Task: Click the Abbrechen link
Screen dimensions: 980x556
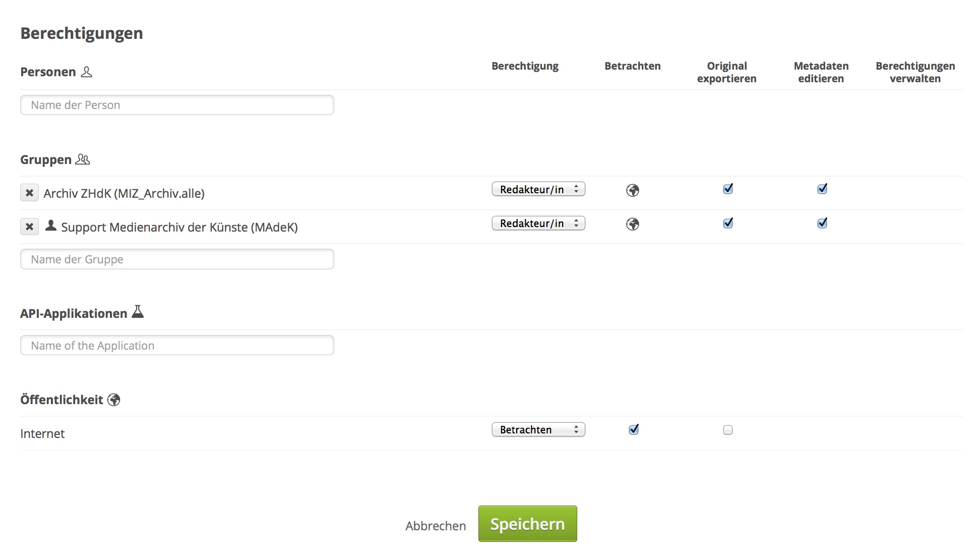Action: click(x=436, y=526)
